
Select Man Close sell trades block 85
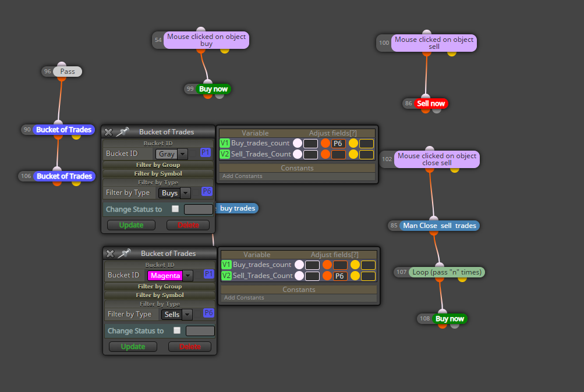pos(440,226)
